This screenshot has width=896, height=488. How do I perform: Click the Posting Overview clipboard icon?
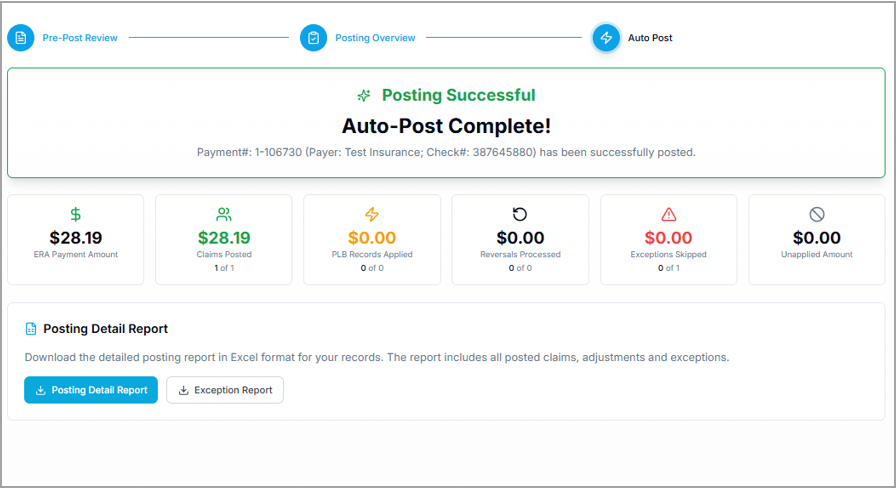click(314, 38)
